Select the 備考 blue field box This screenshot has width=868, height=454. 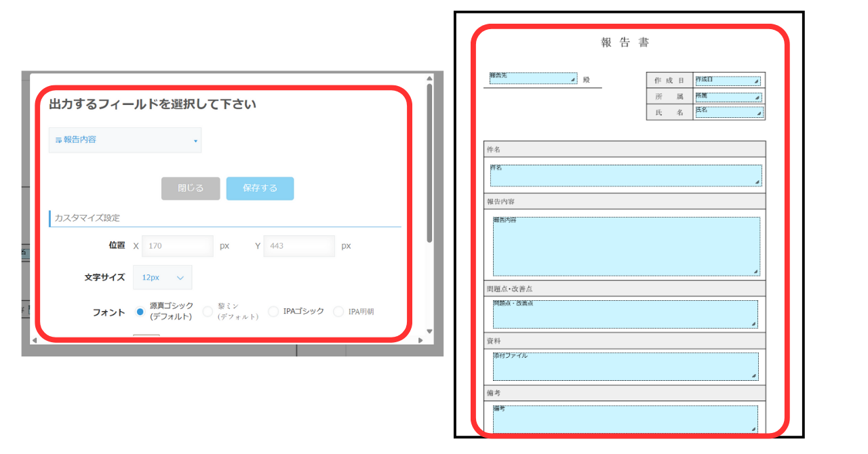tap(625, 419)
